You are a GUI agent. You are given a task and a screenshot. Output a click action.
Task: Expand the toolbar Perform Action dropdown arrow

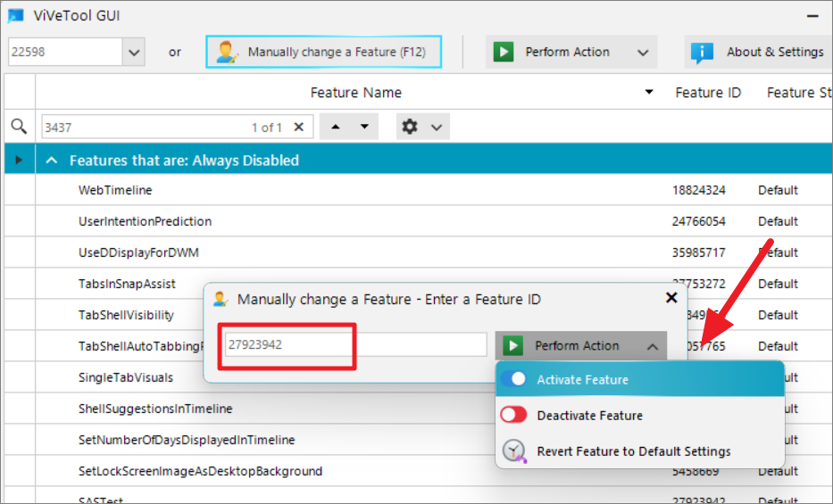coord(643,53)
